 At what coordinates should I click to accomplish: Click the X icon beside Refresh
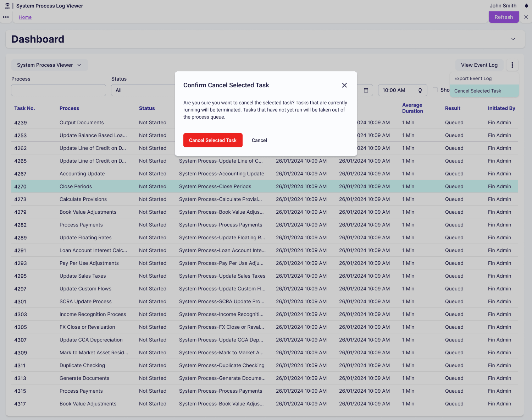[x=526, y=17]
